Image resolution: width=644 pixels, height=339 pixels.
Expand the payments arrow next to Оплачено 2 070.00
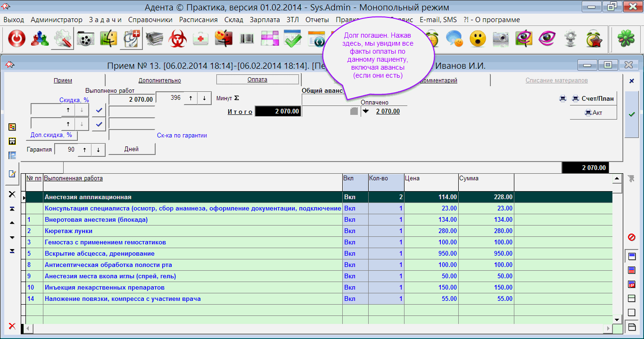coord(365,112)
